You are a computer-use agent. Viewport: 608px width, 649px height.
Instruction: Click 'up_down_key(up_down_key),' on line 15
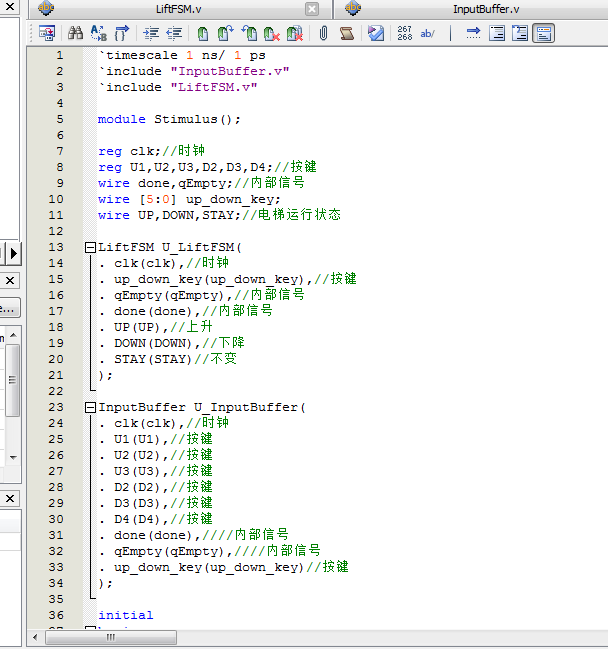[213, 279]
